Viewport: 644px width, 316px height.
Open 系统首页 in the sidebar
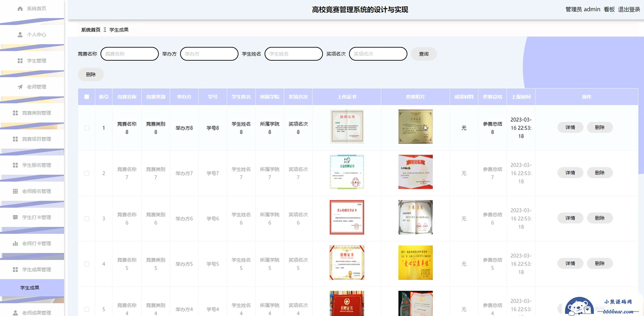click(32, 9)
